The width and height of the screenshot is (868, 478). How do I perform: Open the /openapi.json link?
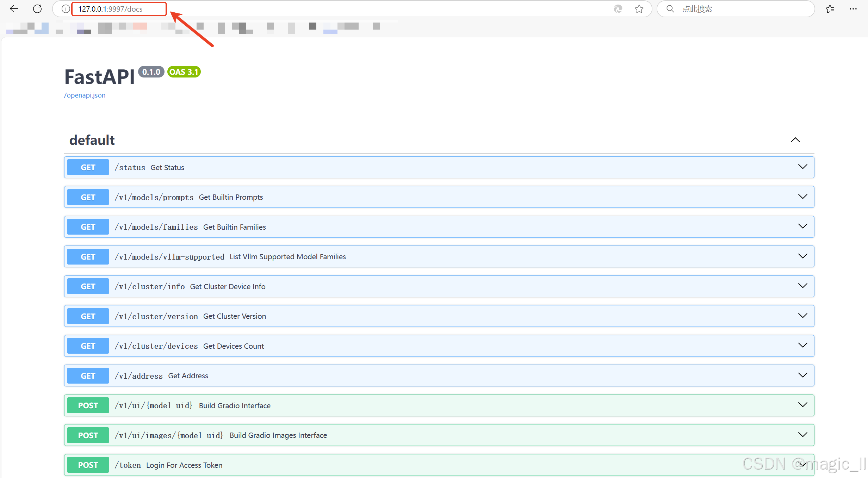pyautogui.click(x=85, y=95)
